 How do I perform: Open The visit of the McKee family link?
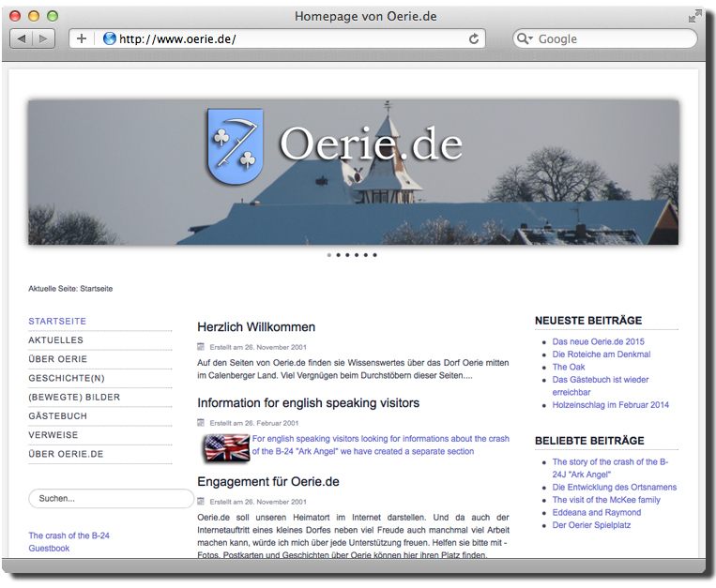606,500
